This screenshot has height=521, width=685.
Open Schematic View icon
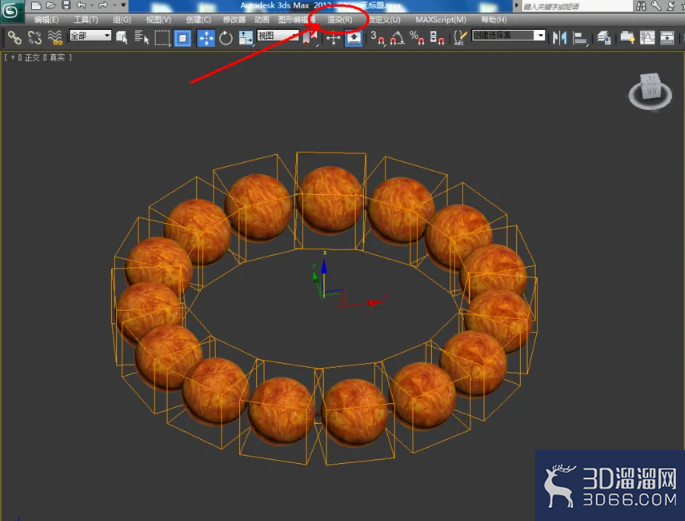(667, 38)
